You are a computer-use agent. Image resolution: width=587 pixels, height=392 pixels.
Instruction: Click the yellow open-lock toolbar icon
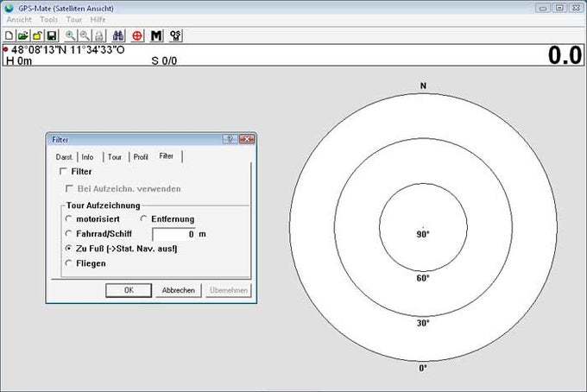point(37,36)
